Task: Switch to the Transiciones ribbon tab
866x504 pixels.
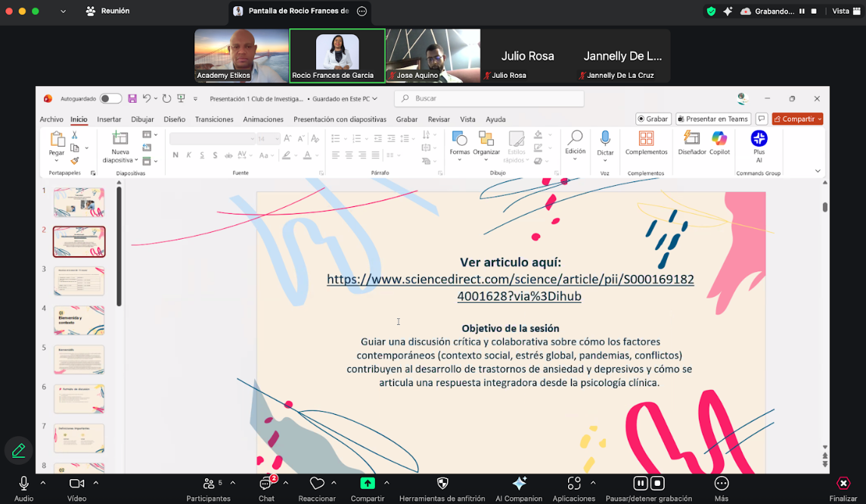Action: pyautogui.click(x=214, y=119)
